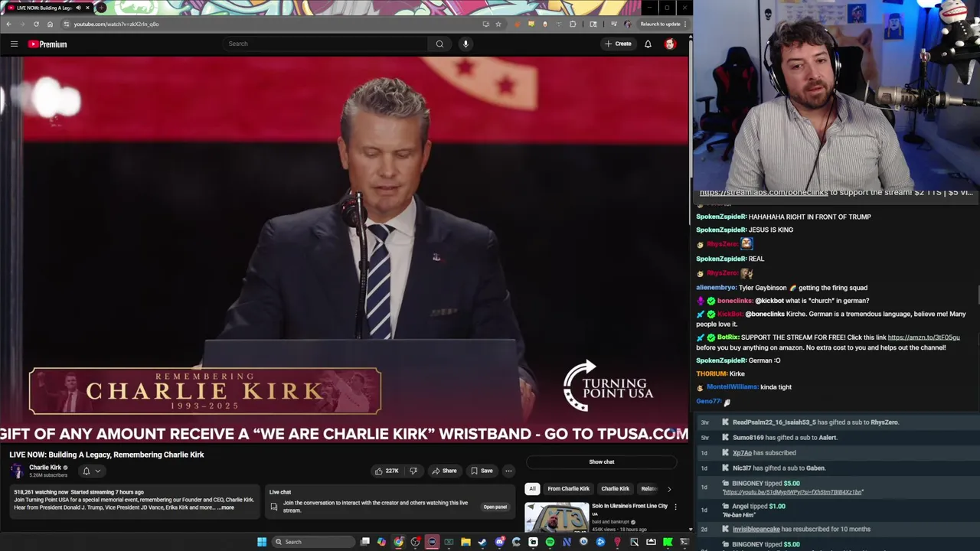Click the YouTube search magnifier button
The width and height of the screenshot is (980, 551).
click(x=439, y=44)
